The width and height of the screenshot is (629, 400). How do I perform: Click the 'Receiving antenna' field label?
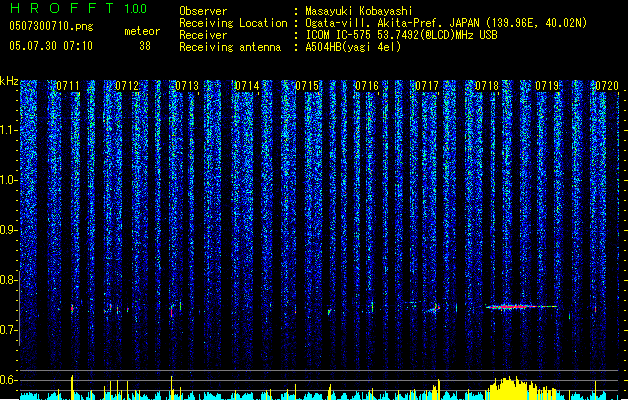230,47
